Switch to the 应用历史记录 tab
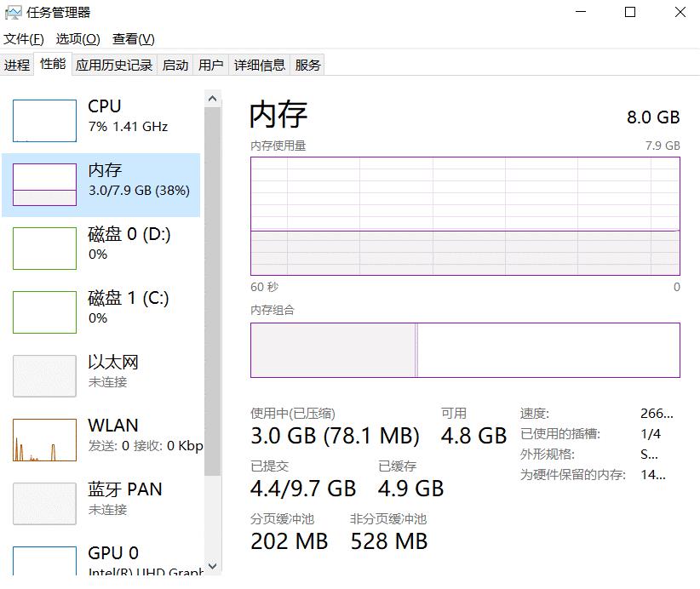Viewport: 700px width, 589px height. click(x=114, y=65)
